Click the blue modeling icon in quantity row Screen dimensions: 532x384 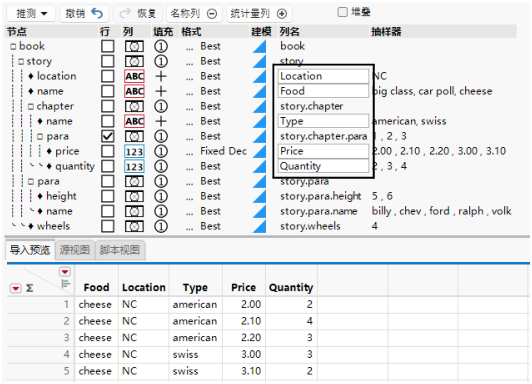point(260,167)
